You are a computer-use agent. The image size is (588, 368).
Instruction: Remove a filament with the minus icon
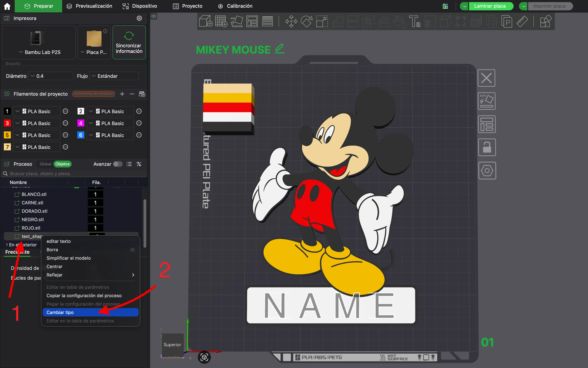(x=132, y=94)
